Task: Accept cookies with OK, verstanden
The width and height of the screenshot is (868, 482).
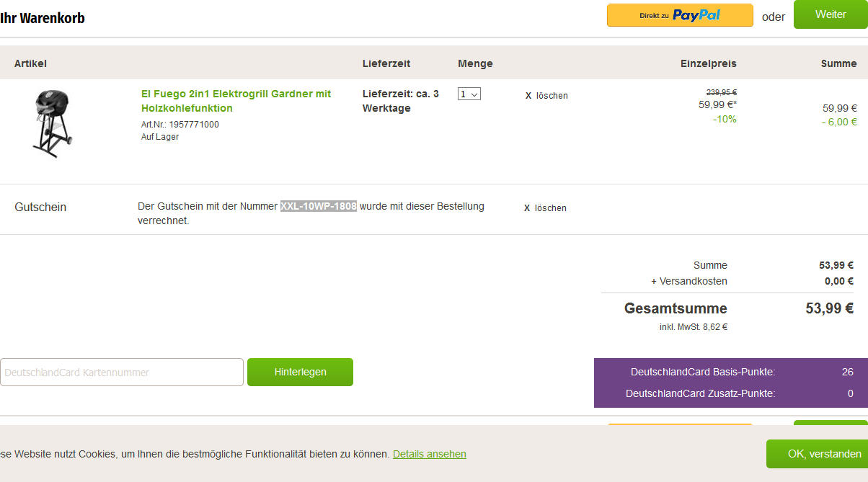Action: (815, 454)
